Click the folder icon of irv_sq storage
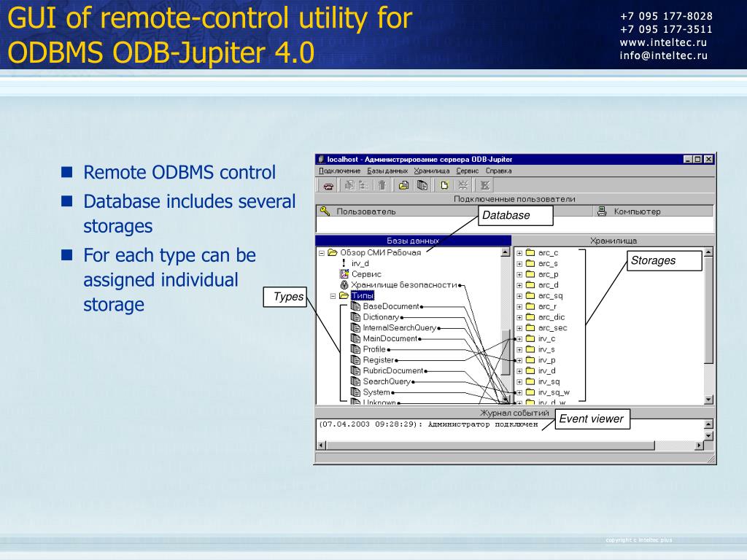The height and width of the screenshot is (560, 747). [530, 381]
